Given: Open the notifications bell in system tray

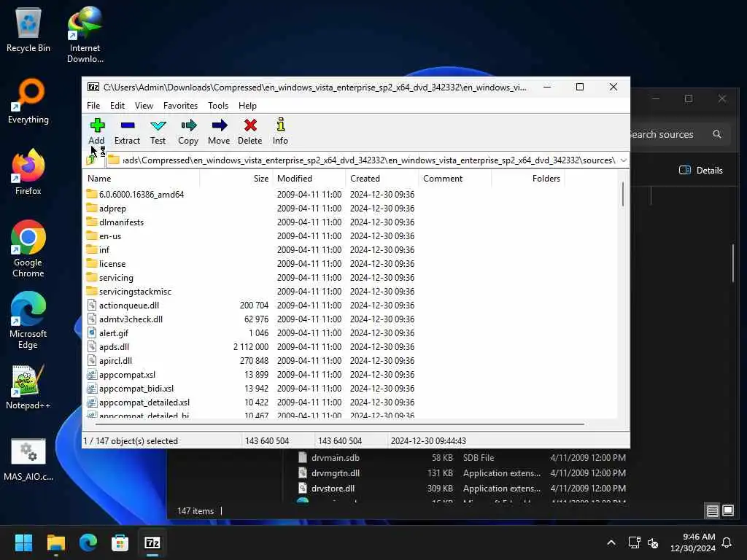Looking at the screenshot, I should 727,542.
